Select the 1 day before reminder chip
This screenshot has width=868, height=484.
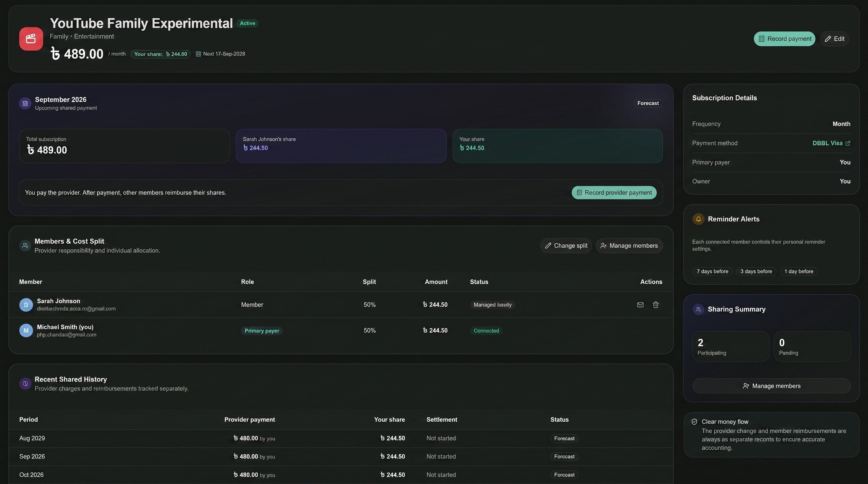click(799, 271)
